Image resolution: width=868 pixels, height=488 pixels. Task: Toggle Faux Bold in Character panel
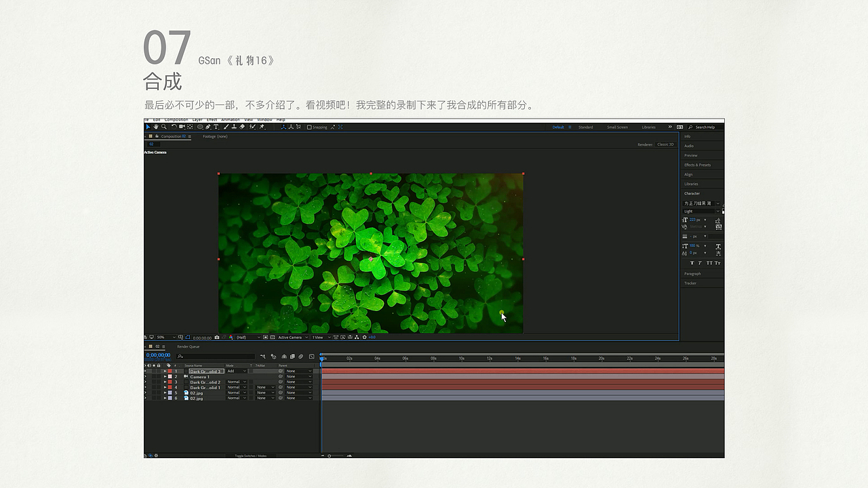[x=692, y=263]
